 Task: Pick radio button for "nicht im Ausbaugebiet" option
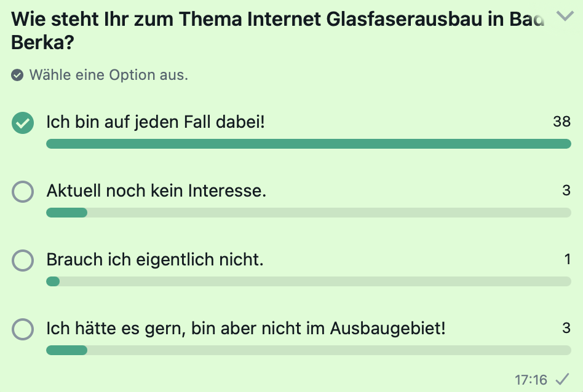[23, 330]
